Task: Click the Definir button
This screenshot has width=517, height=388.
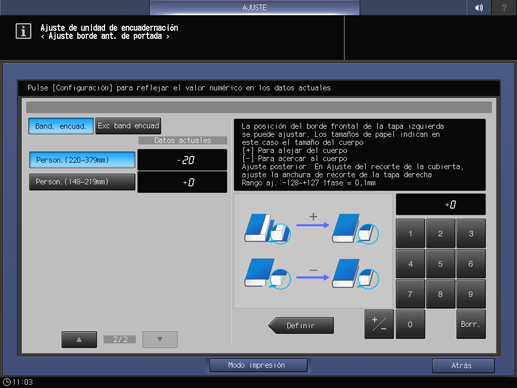Action: pyautogui.click(x=301, y=325)
